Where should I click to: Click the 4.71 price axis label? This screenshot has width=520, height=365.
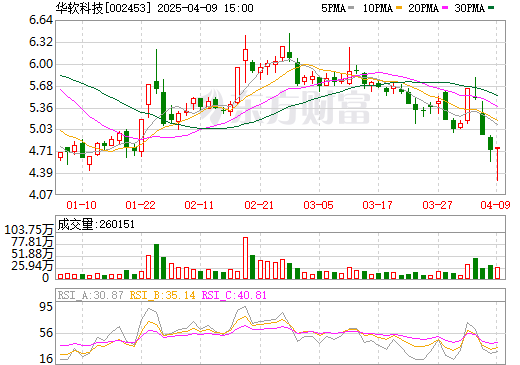pos(41,151)
